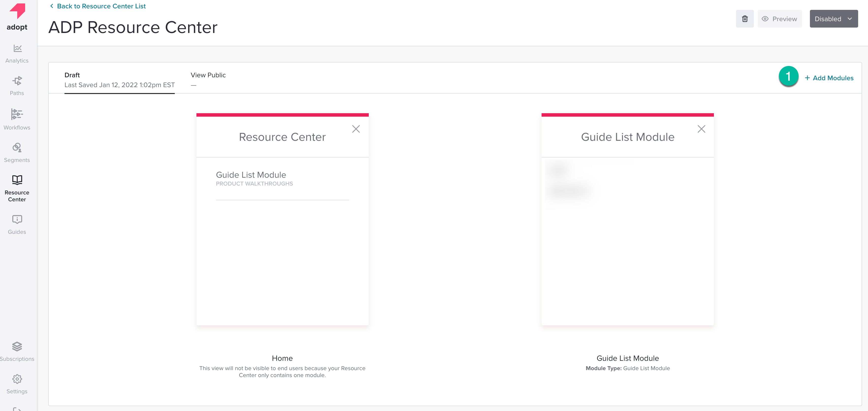Click Module Type: Guide List Module text
868x411 pixels.
click(627, 368)
